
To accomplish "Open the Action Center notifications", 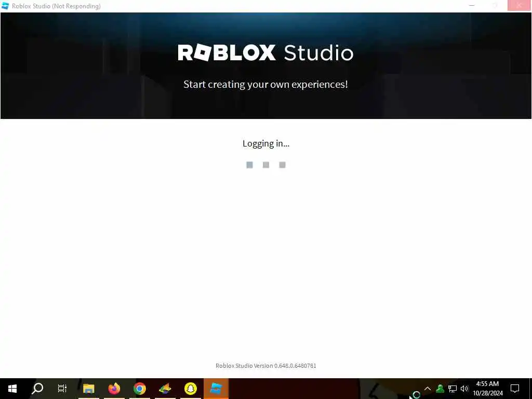I will (515, 389).
